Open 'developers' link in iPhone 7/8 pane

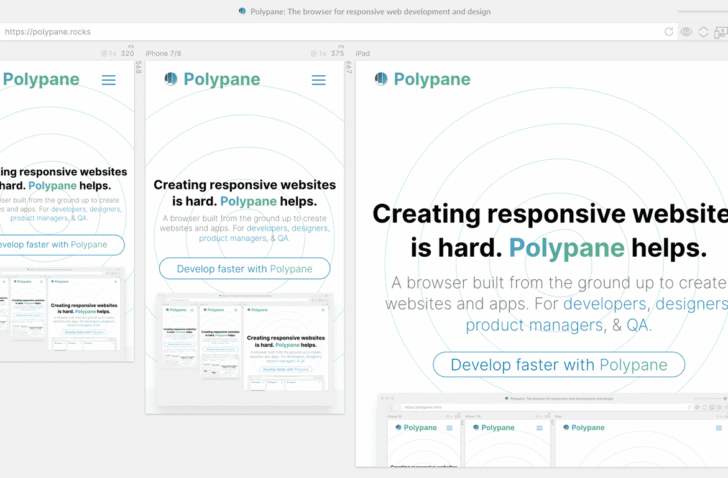tap(267, 228)
